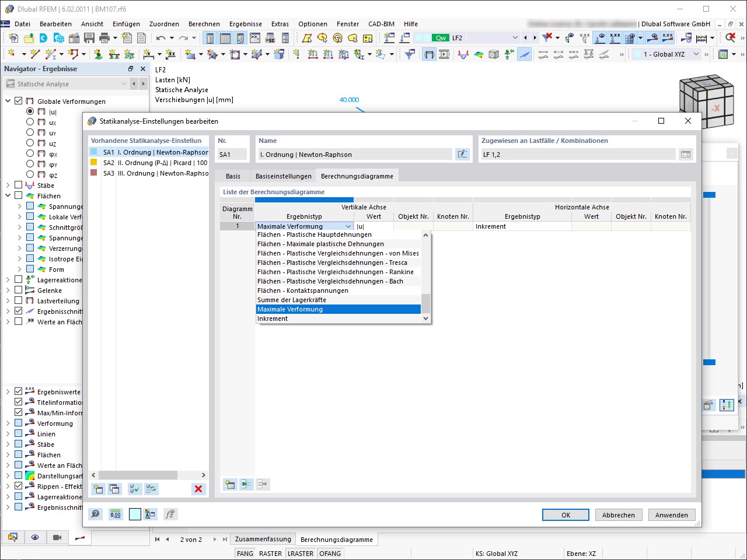Delete selected analysis setting red X
Screen dimensions: 747x560
(198, 489)
